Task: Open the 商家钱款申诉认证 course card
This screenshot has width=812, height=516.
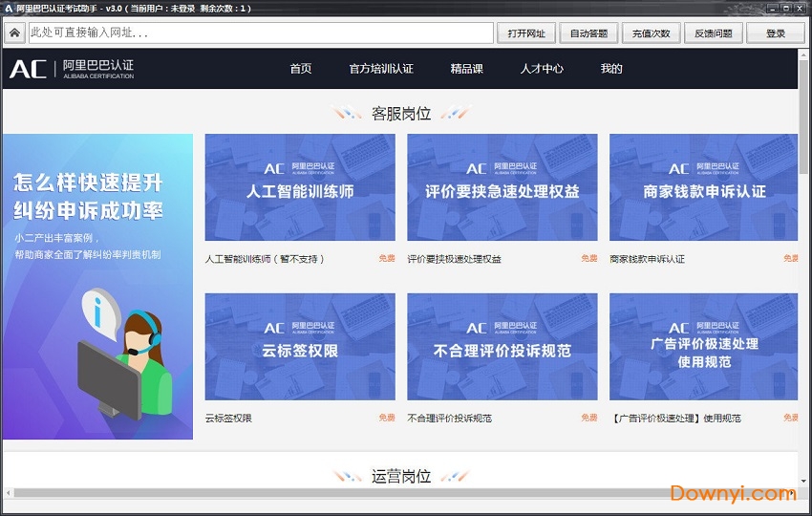Action: click(703, 187)
